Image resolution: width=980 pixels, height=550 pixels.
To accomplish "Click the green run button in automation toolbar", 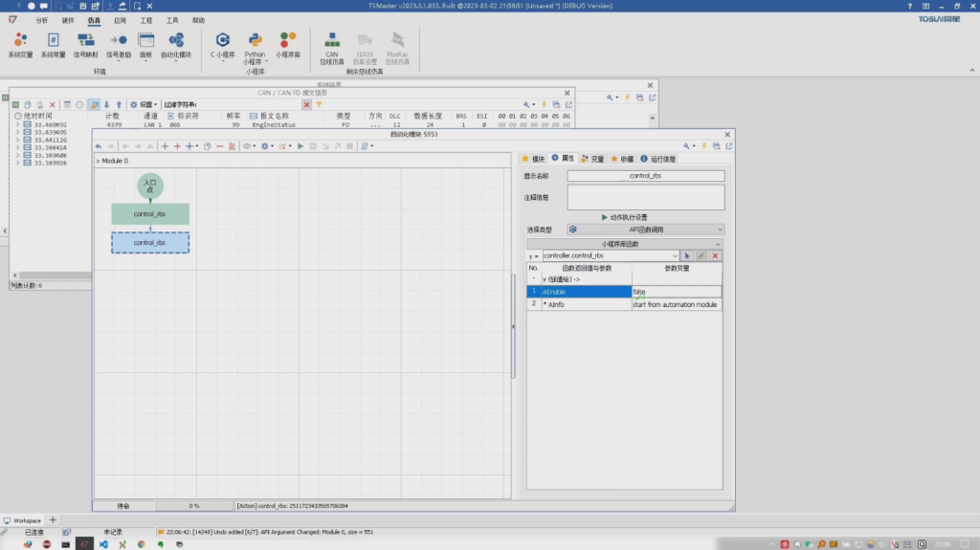I will tap(300, 146).
